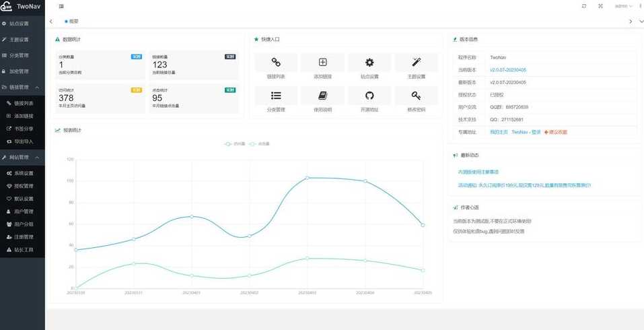Open the key icon 修改密码 quick entry
Screen dimensions: 644x330
click(416, 100)
